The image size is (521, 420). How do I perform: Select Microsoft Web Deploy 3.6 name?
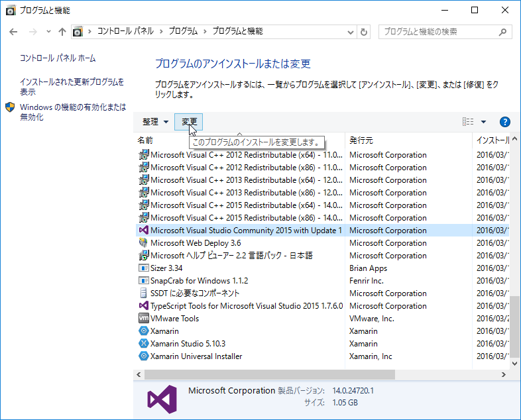pos(196,243)
